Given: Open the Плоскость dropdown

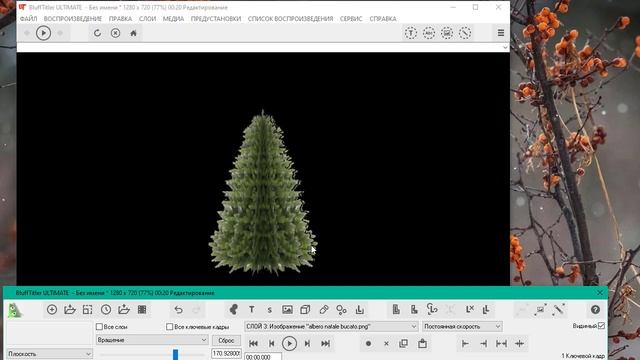Looking at the screenshot, I should [x=49, y=353].
